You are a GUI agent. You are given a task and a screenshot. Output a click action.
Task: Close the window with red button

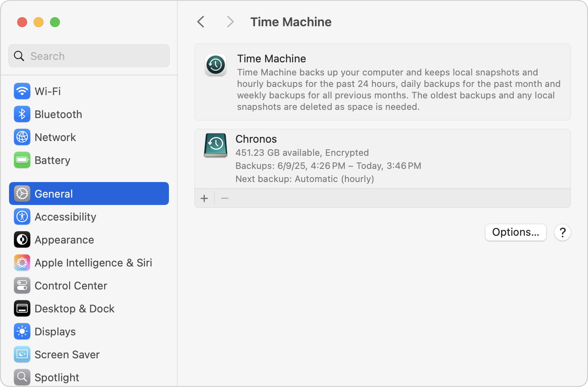(22, 22)
